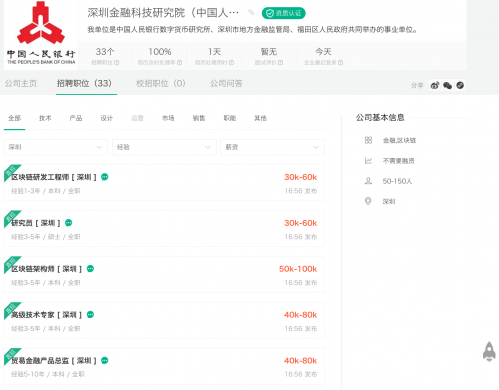Click the 100% resume handling rate value
Image resolution: width=499 pixels, height=390 pixels.
pyautogui.click(x=160, y=52)
